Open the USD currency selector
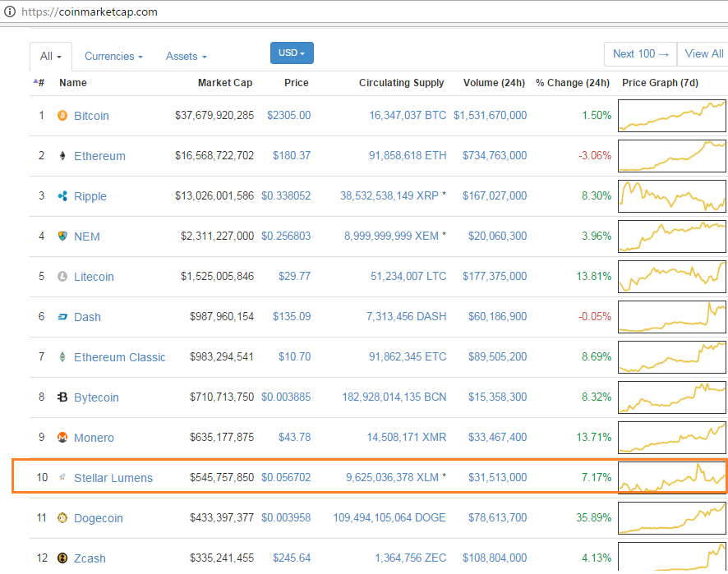This screenshot has width=728, height=574. pyautogui.click(x=292, y=53)
